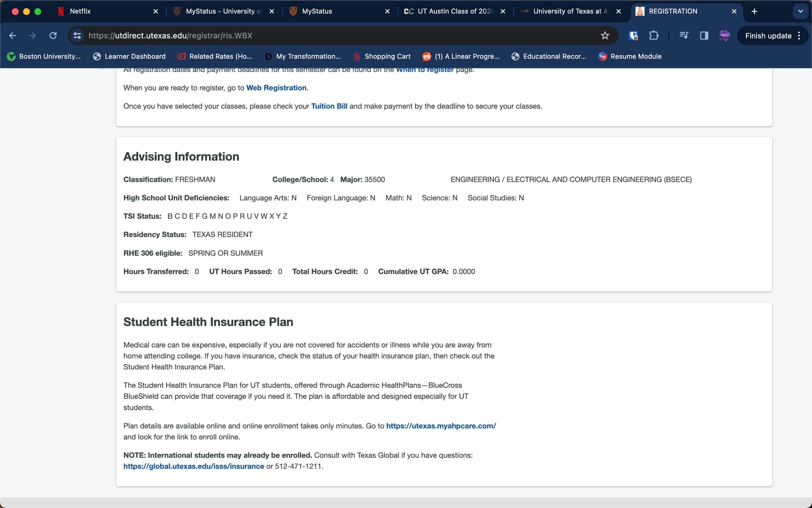Click the site information icon in address bar

tap(77, 36)
